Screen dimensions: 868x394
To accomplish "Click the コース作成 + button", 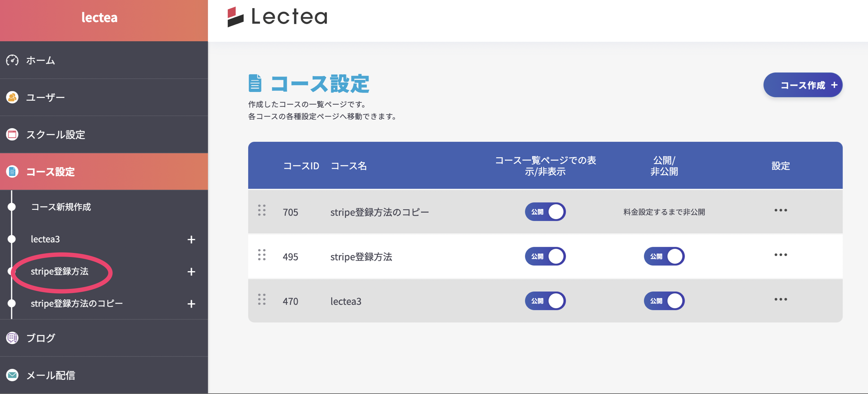I will (x=803, y=85).
